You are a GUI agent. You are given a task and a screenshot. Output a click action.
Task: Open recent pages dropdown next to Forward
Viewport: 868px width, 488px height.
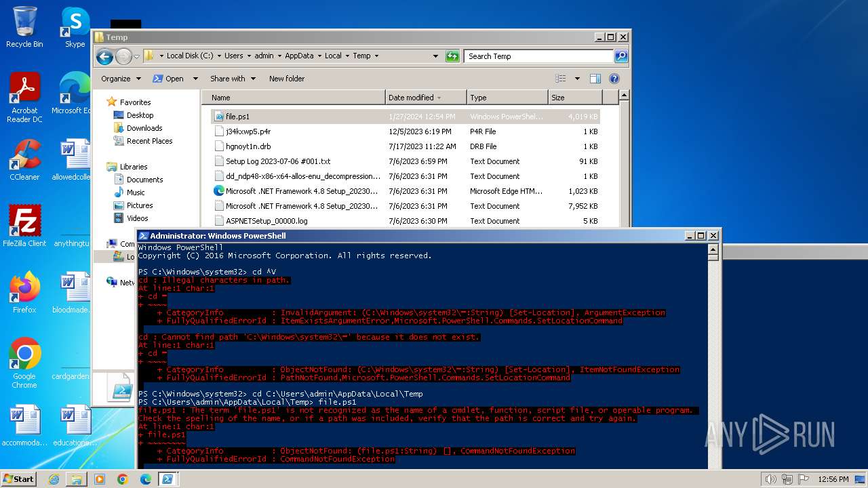(x=136, y=56)
